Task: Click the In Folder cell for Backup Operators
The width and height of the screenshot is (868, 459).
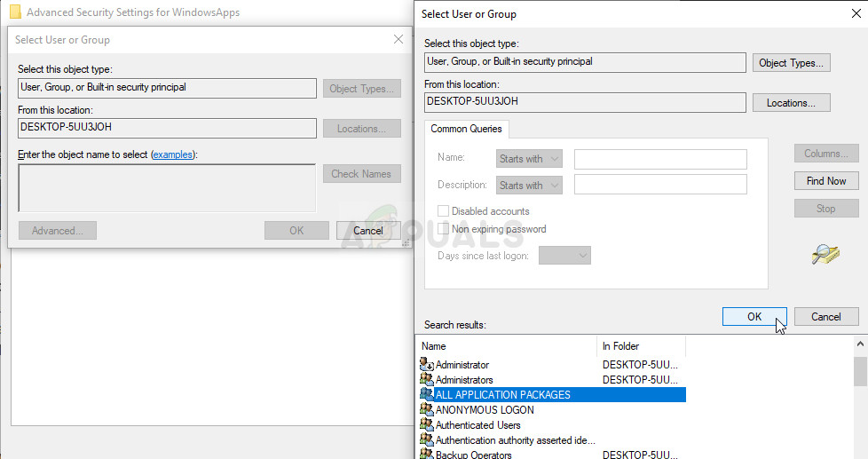Action: [640, 455]
